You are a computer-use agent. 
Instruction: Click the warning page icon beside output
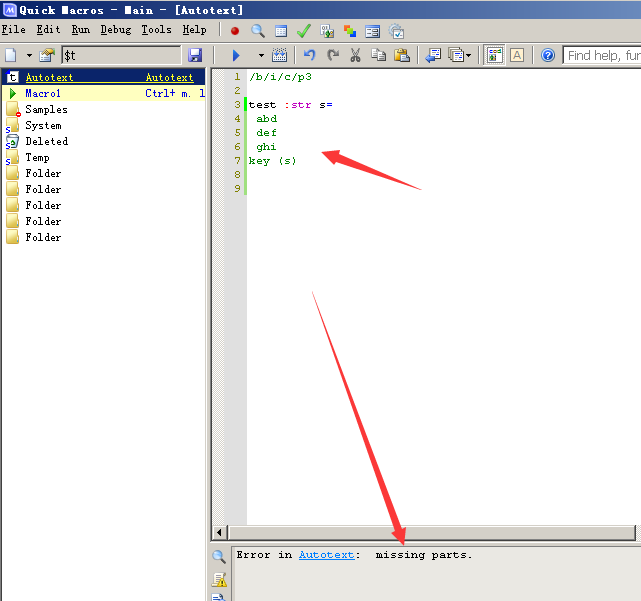tap(219, 579)
